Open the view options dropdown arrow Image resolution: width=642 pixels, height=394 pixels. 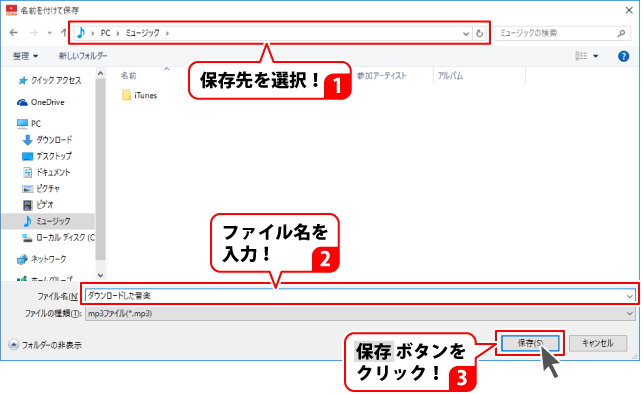tap(596, 56)
